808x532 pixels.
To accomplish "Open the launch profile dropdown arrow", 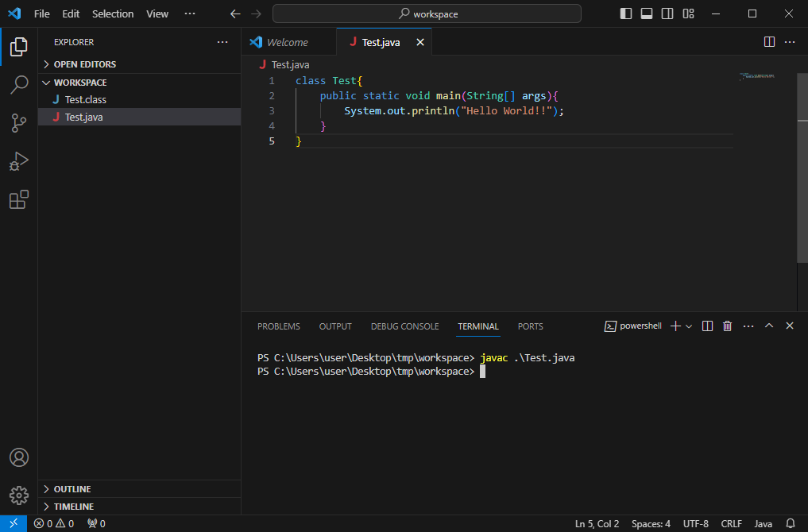I will (689, 326).
